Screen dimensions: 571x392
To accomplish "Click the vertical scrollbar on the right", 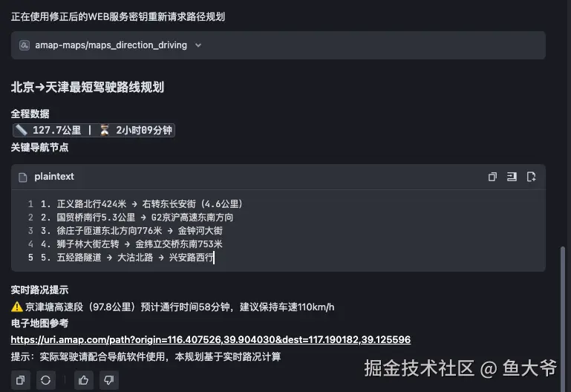I will point(563,312).
